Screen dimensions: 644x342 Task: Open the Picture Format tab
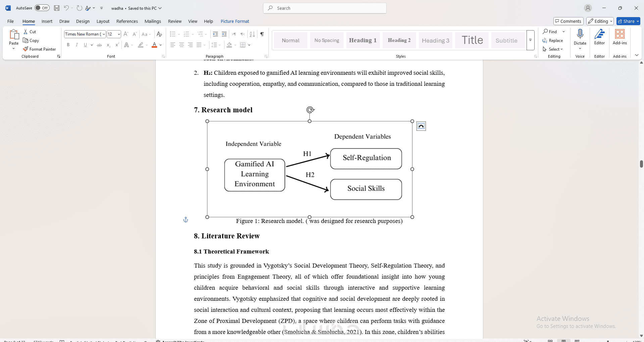click(x=235, y=21)
